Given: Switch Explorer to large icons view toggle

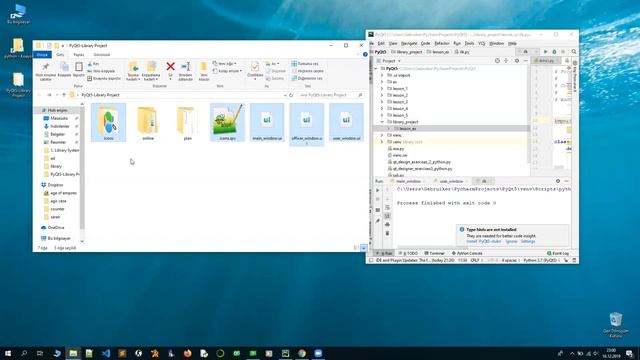Looking at the screenshot, I should pyautogui.click(x=363, y=248).
